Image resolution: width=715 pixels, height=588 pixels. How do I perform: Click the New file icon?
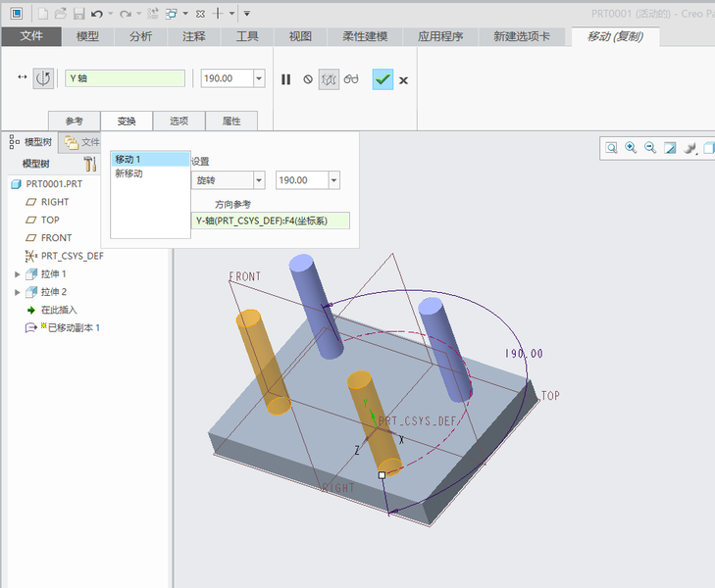[43, 14]
